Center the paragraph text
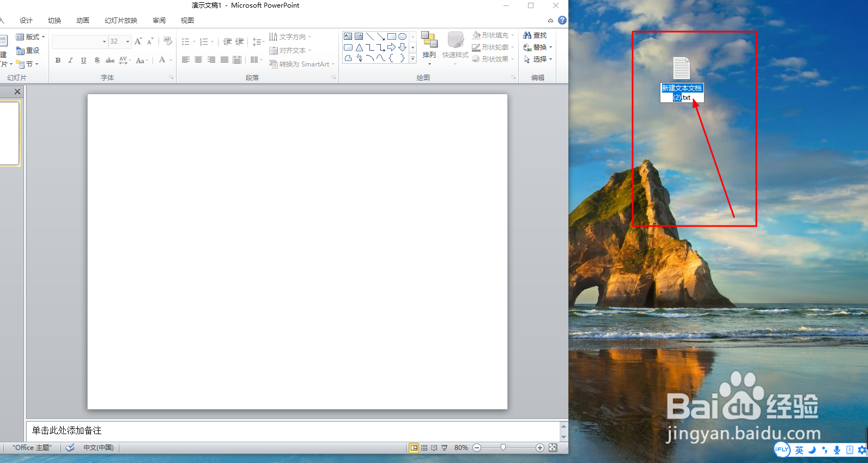Screen dimensions: 868x463 point(198,60)
